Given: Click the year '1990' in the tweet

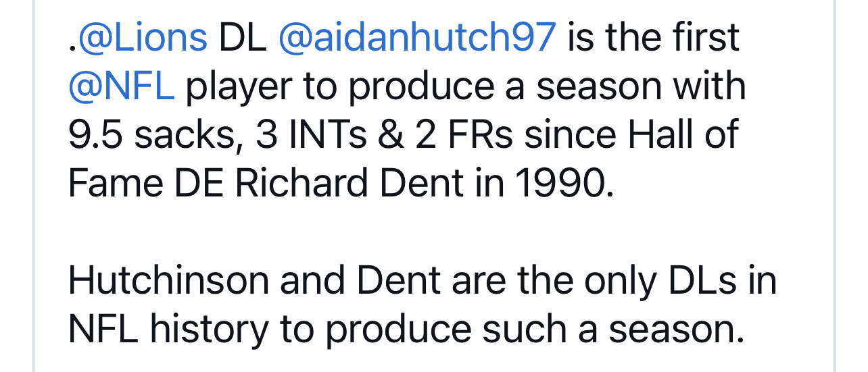Looking at the screenshot, I should [x=563, y=183].
